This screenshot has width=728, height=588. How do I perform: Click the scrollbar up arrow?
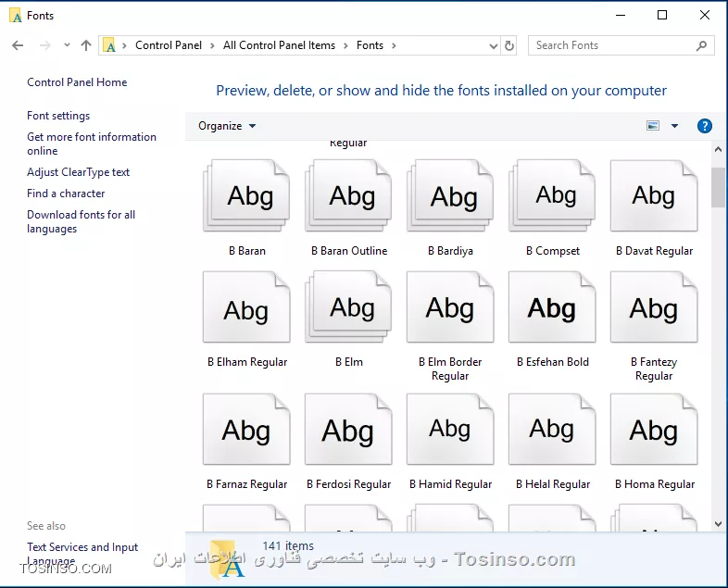tap(718, 149)
